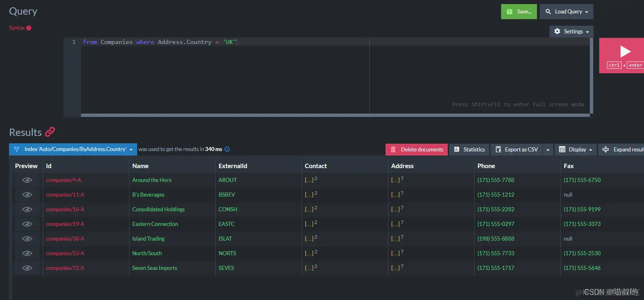Image resolution: width=644 pixels, height=300 pixels.
Task: Expand Contact object for Island Trading
Action: pos(311,238)
